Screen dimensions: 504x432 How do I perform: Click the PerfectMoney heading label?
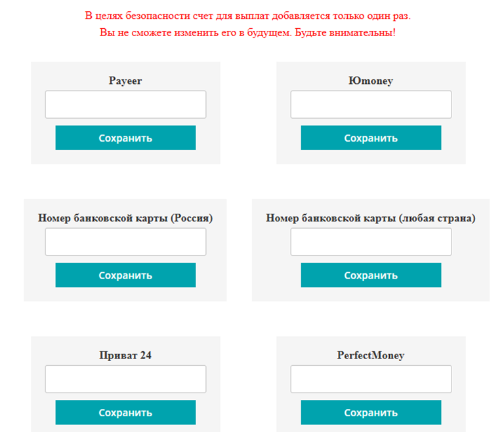371,355
